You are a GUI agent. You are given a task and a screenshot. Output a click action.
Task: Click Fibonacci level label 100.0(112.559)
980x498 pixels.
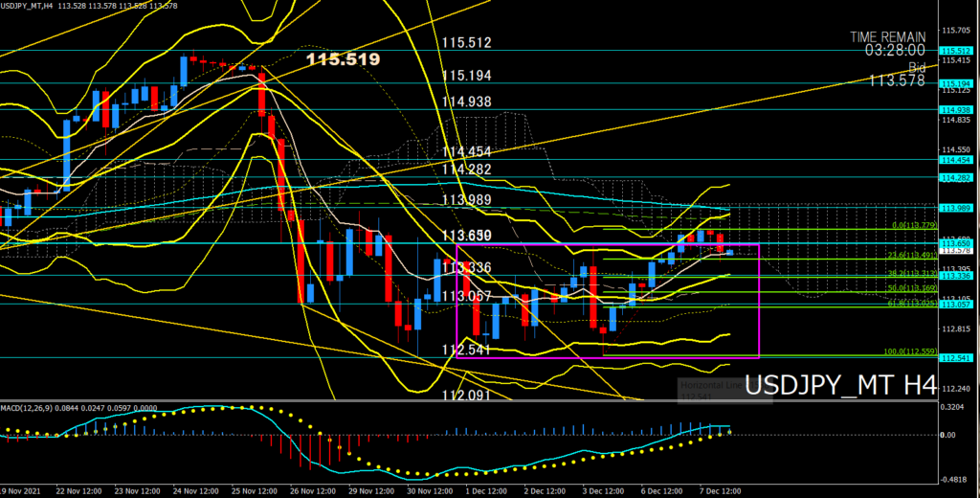pos(911,351)
